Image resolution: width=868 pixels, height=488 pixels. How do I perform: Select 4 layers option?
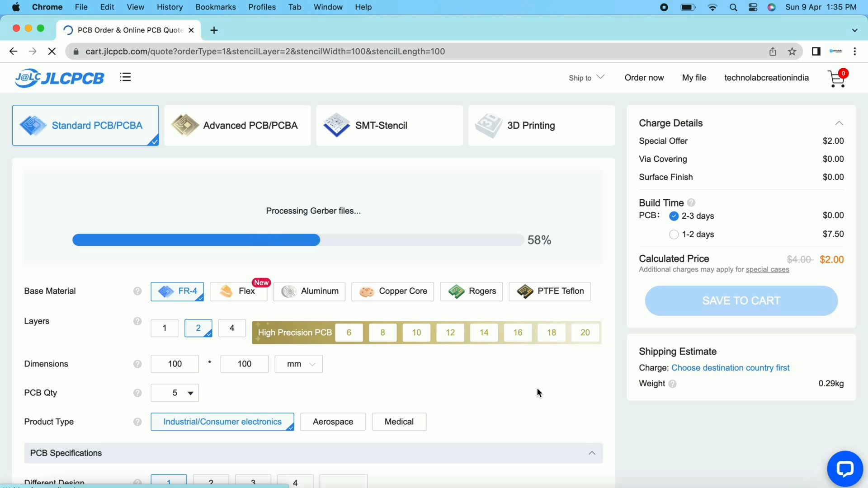(232, 328)
